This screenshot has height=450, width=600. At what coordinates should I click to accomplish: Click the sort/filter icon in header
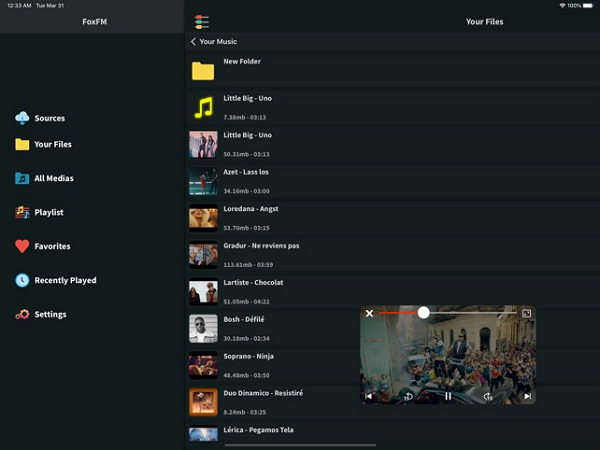(201, 21)
